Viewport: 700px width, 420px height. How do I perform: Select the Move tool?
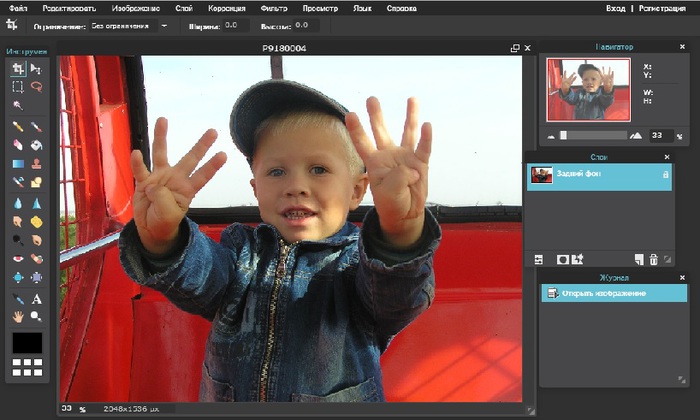(36, 69)
